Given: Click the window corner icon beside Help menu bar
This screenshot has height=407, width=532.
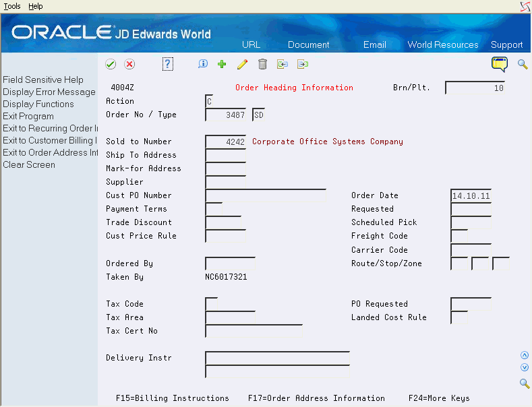Looking at the screenshot, I should [525, 7].
